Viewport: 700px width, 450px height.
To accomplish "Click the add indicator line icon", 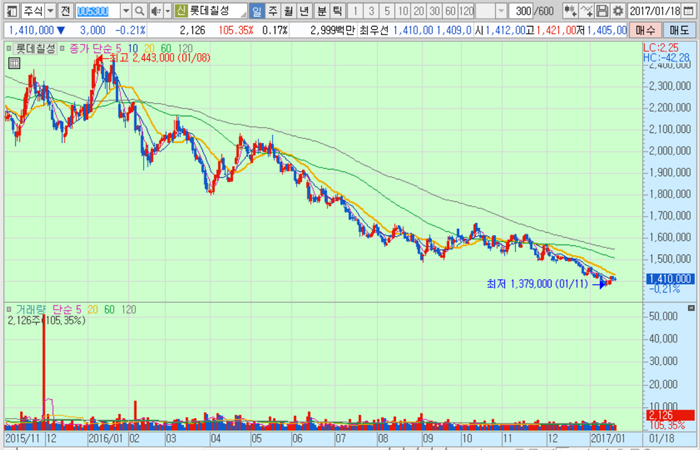I will [584, 10].
